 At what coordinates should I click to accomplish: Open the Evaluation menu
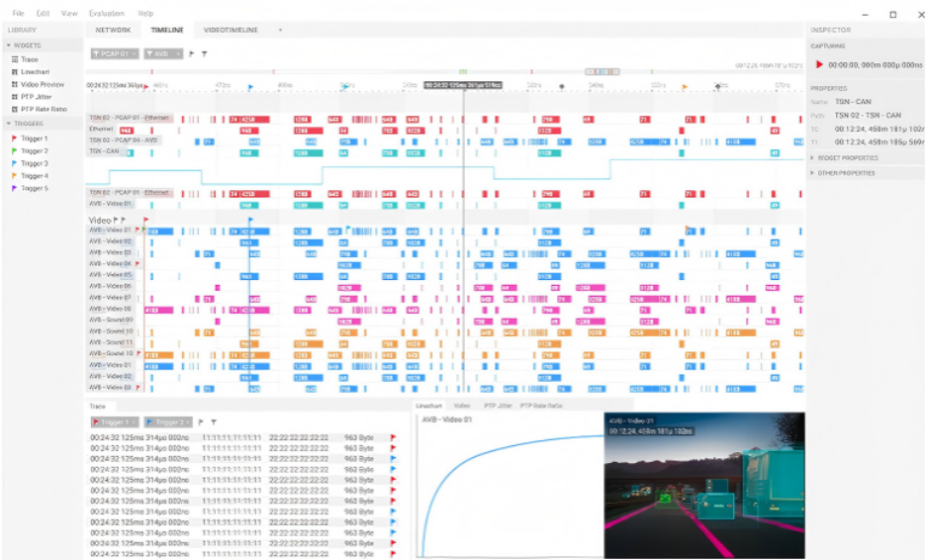click(107, 13)
